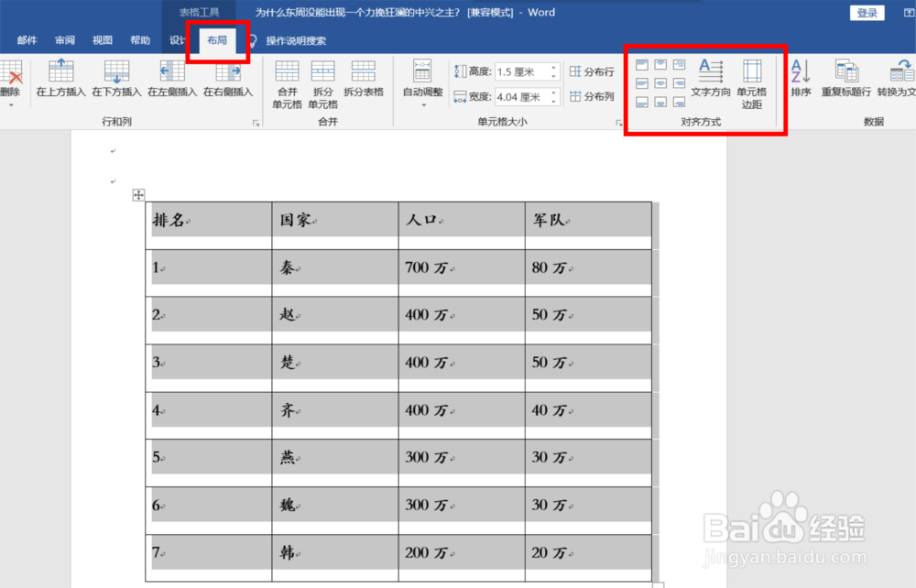
Task: Increase height using the 高度 stepper arrow
Action: 553,66
